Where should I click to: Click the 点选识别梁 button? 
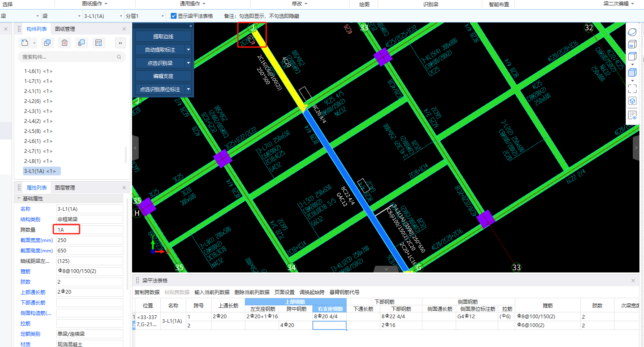pyautogui.click(x=160, y=63)
